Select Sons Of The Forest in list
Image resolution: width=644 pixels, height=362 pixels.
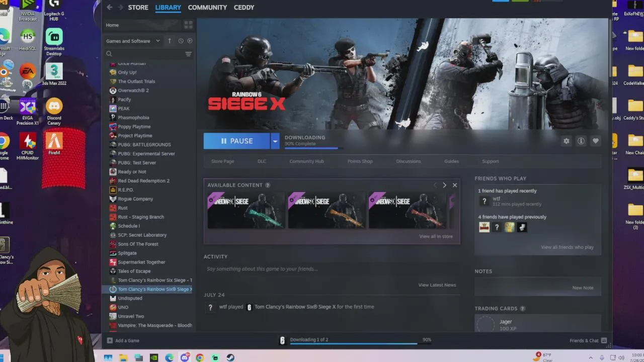(x=138, y=244)
